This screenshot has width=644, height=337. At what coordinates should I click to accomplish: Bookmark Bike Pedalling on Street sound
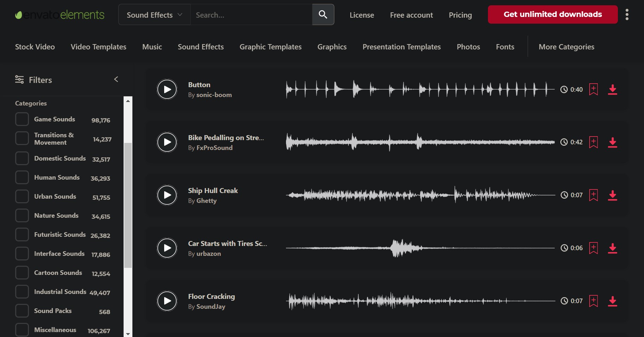click(x=594, y=142)
